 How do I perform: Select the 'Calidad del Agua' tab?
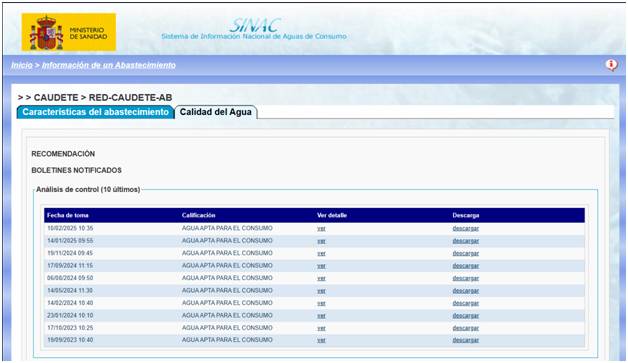pos(215,112)
